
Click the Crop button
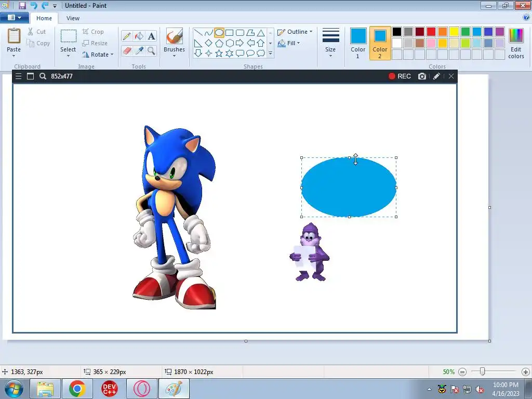pos(93,32)
